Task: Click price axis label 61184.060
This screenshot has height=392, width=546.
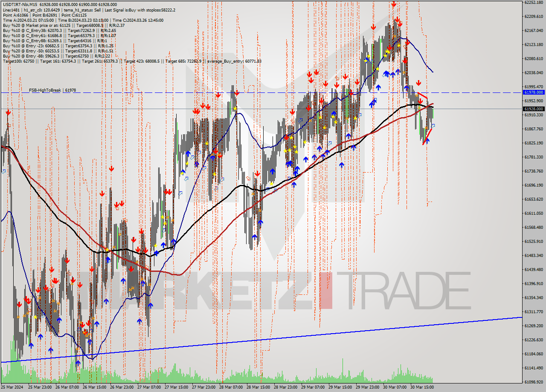Action: coord(534,354)
